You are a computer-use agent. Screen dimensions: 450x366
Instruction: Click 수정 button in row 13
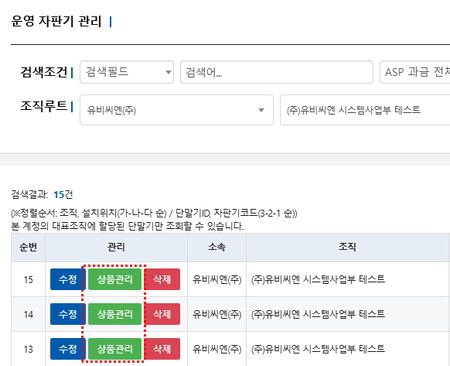pyautogui.click(x=68, y=349)
